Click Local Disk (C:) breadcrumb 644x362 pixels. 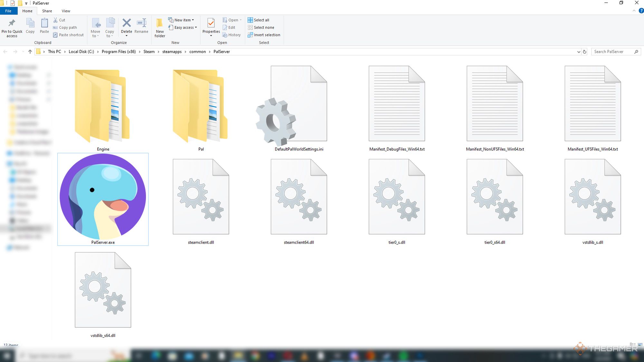pos(81,51)
